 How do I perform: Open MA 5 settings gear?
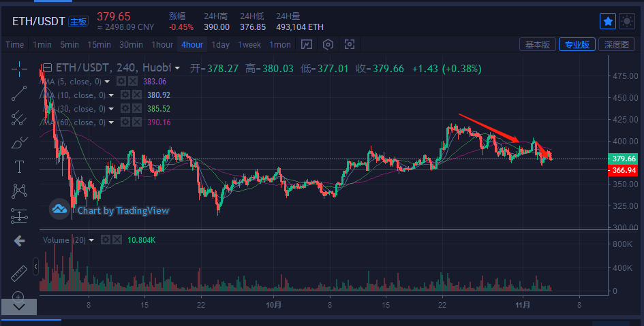pyautogui.click(x=121, y=81)
